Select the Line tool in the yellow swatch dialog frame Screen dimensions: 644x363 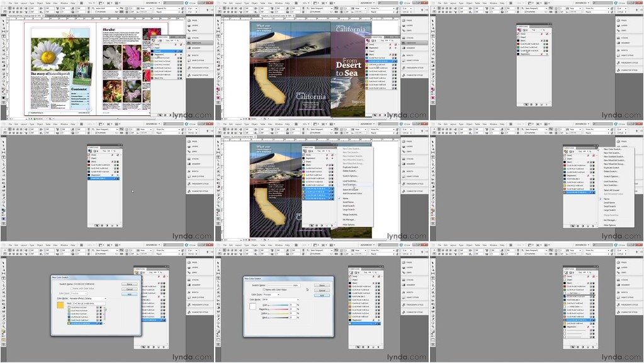[3, 282]
